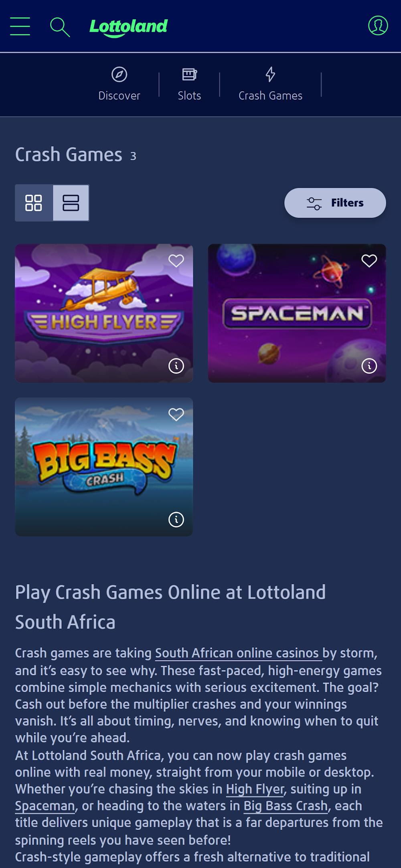401x868 pixels.
Task: Go to the Discover tab
Action: (119, 85)
